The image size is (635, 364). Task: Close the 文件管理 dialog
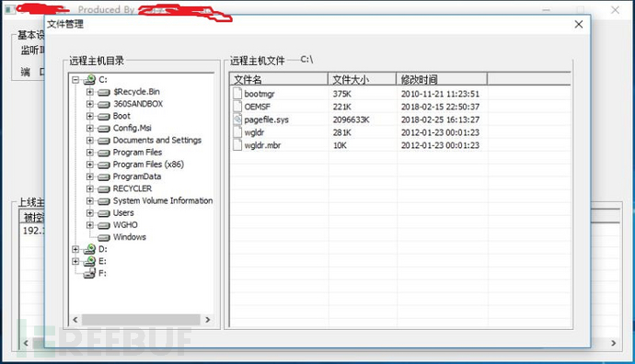click(579, 24)
